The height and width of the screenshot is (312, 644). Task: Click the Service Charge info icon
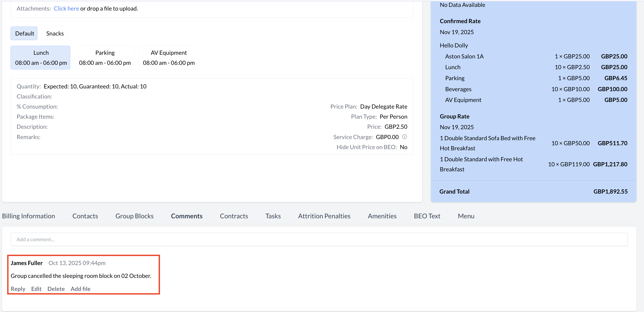click(404, 137)
